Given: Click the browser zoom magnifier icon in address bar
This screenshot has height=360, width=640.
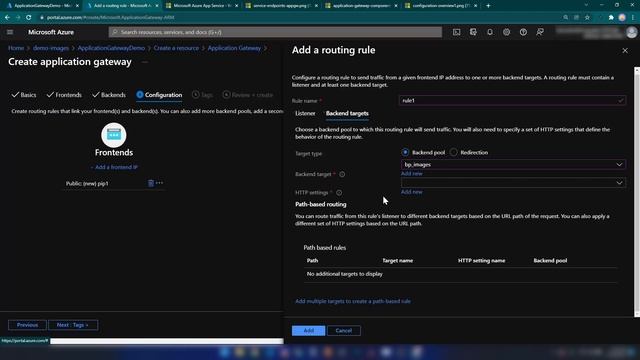Looking at the screenshot, I should point(566,18).
